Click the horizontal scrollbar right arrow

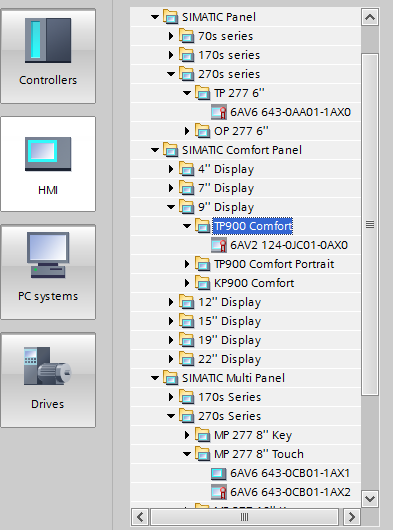tap(351, 516)
